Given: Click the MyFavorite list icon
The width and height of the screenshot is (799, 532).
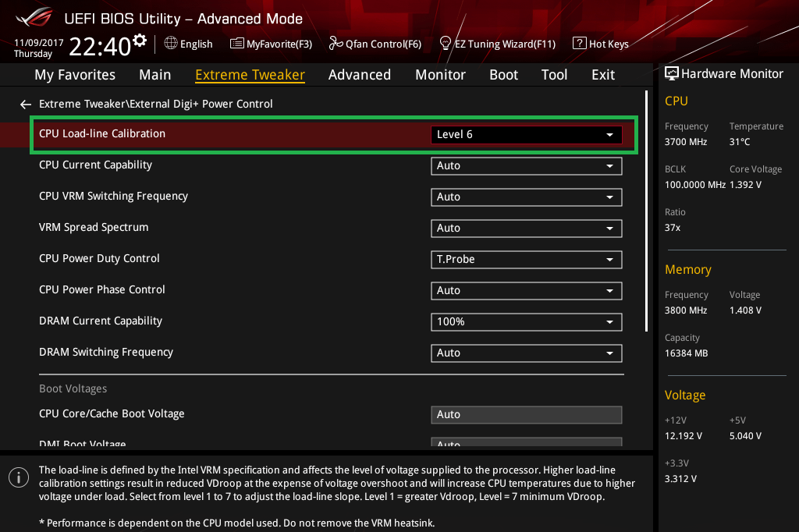Looking at the screenshot, I should pyautogui.click(x=237, y=44).
